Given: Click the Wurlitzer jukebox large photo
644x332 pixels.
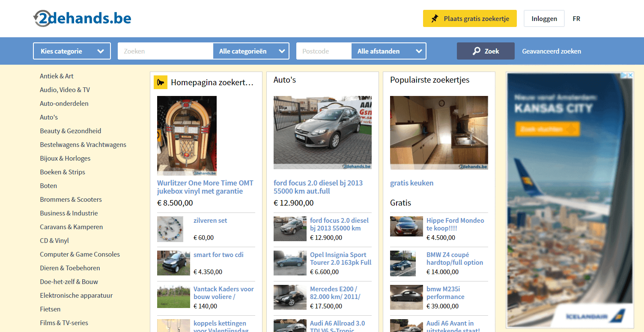Looking at the screenshot, I should [187, 136].
